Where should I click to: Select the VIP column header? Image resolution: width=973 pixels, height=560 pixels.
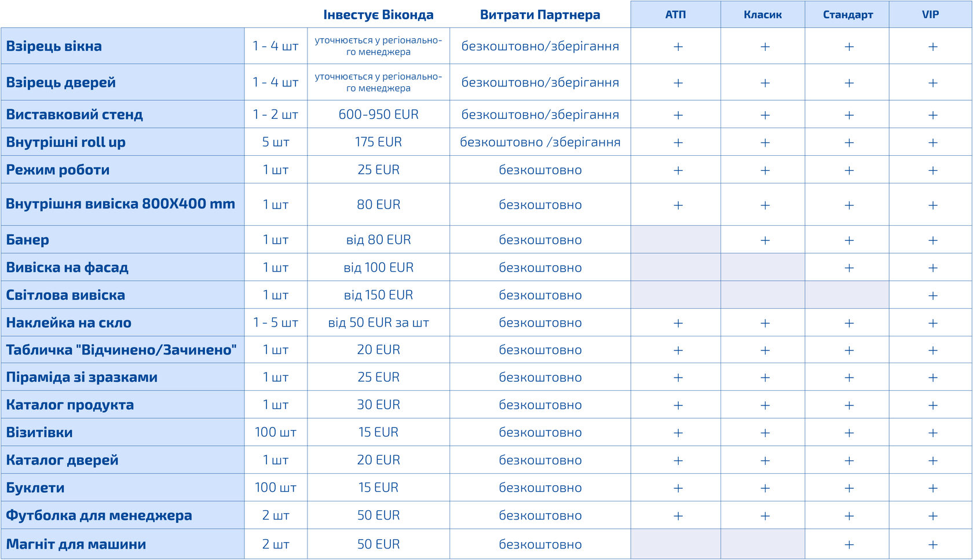(930, 14)
